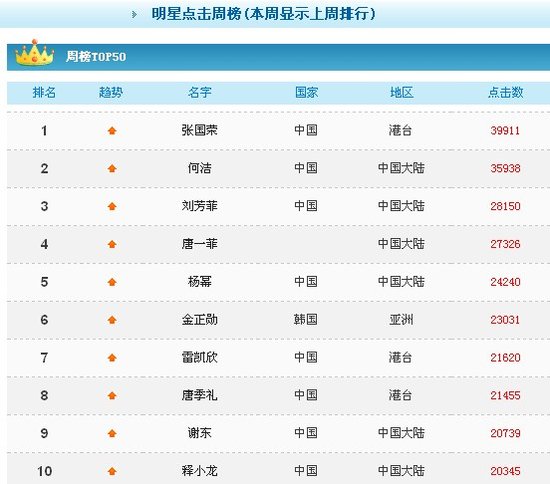Open the star name 唐一菲

(x=200, y=244)
